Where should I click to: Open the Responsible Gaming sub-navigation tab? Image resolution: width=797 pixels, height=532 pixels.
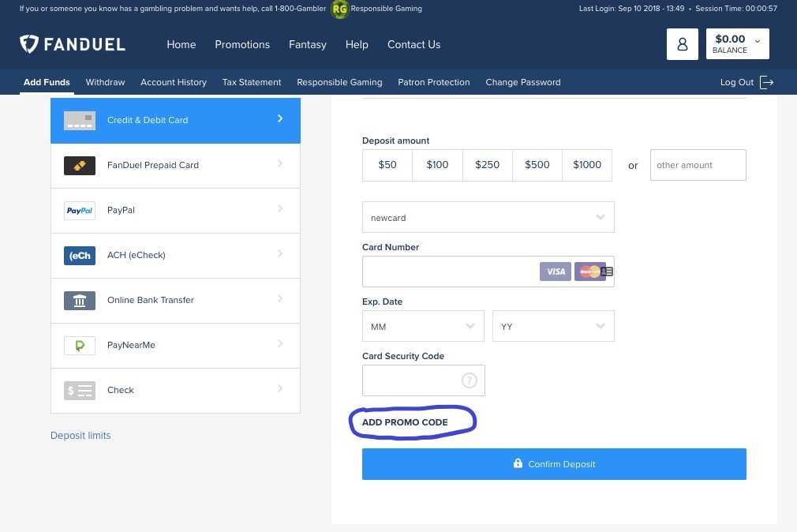pyautogui.click(x=339, y=82)
